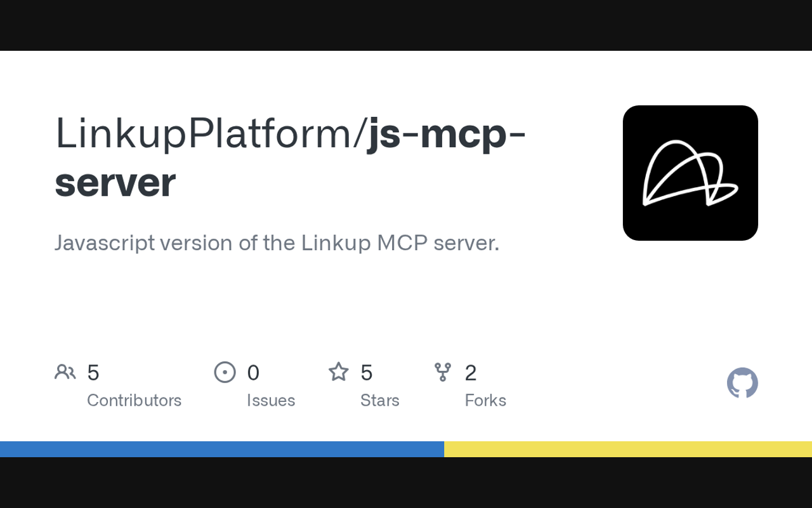Open the Linkup black logo avatar
Viewport: 812px width, 508px height.
(x=690, y=173)
